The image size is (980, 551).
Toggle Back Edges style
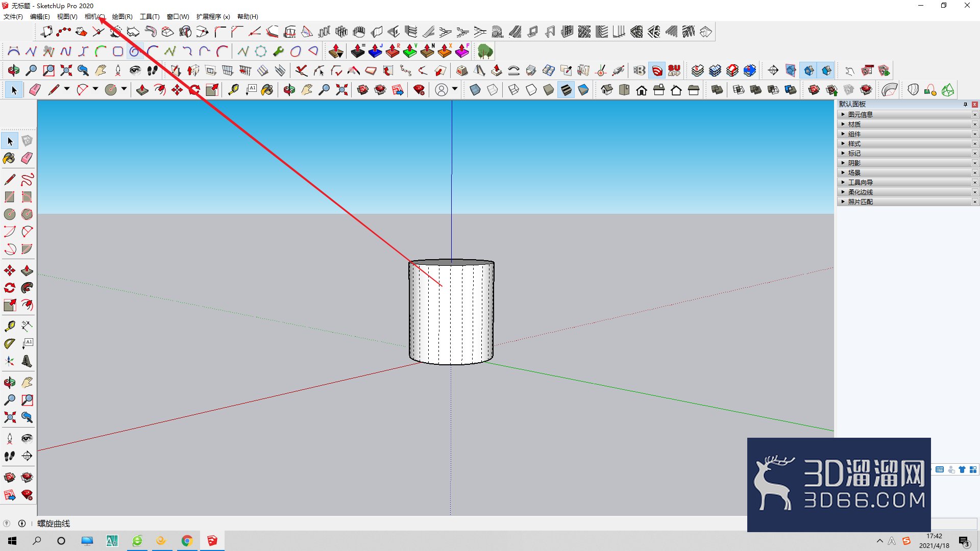tap(493, 90)
